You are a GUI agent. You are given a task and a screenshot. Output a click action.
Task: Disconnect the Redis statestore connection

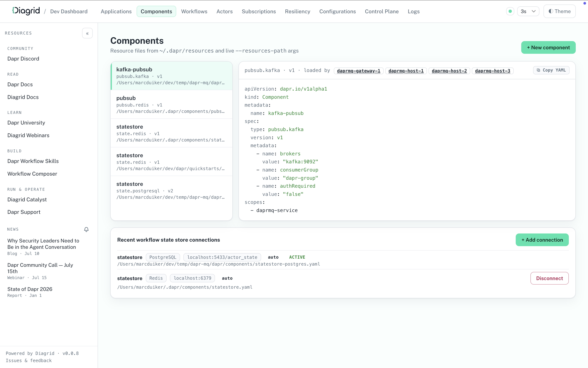coord(549,278)
